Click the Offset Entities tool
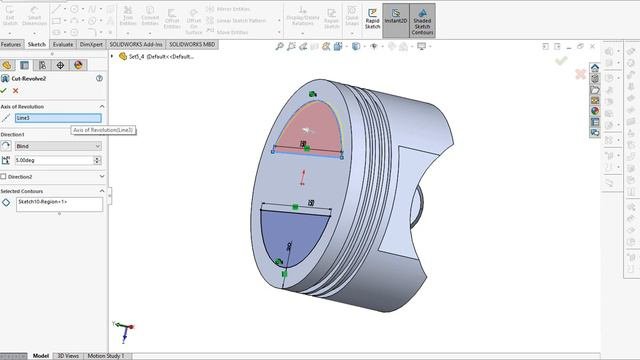The width and height of the screenshot is (640, 360). pyautogui.click(x=172, y=19)
